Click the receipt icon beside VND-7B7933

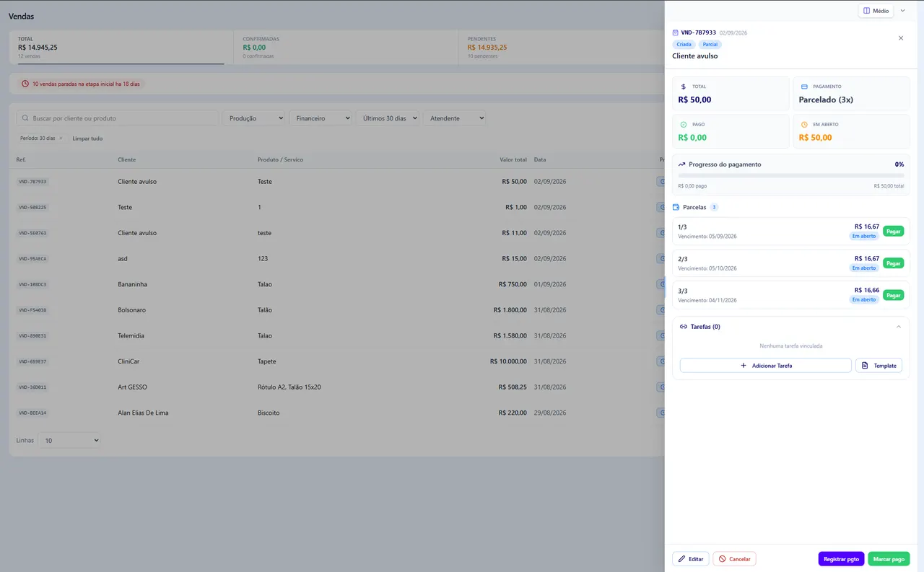pyautogui.click(x=675, y=32)
